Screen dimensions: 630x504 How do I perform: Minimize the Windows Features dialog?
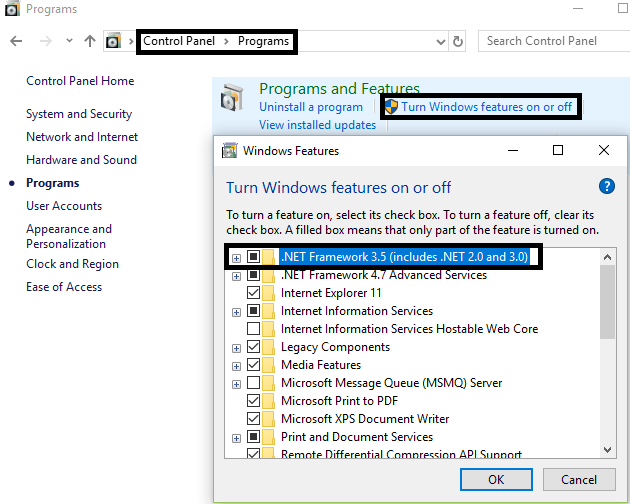pyautogui.click(x=513, y=151)
